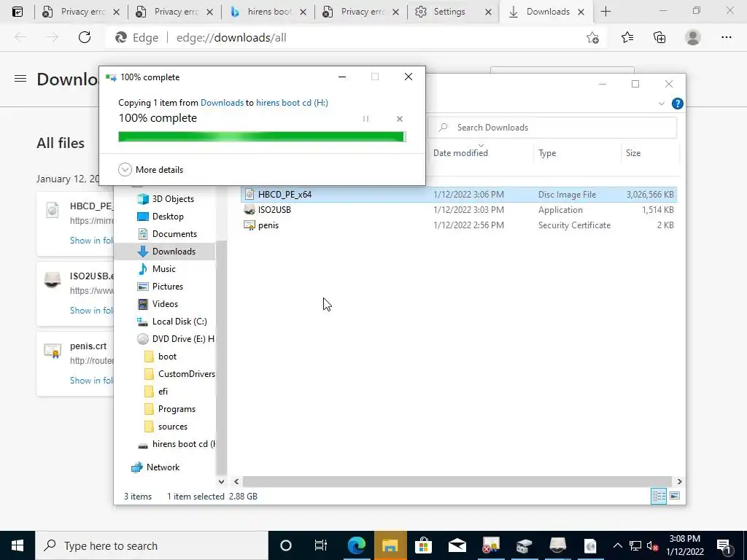
Task: Open a new Edge tab
Action: [x=605, y=12]
